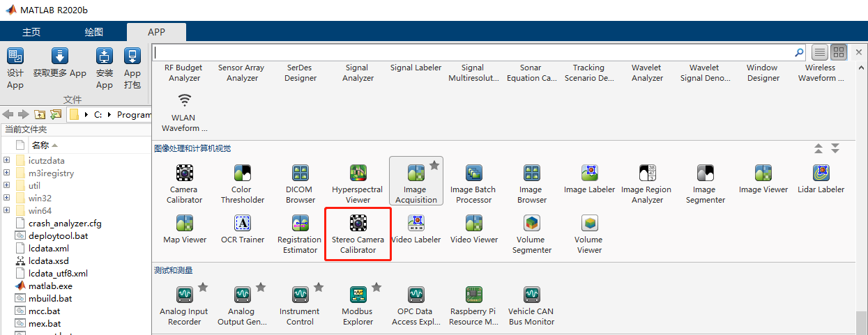Click Program path segment in address bar

point(134,114)
